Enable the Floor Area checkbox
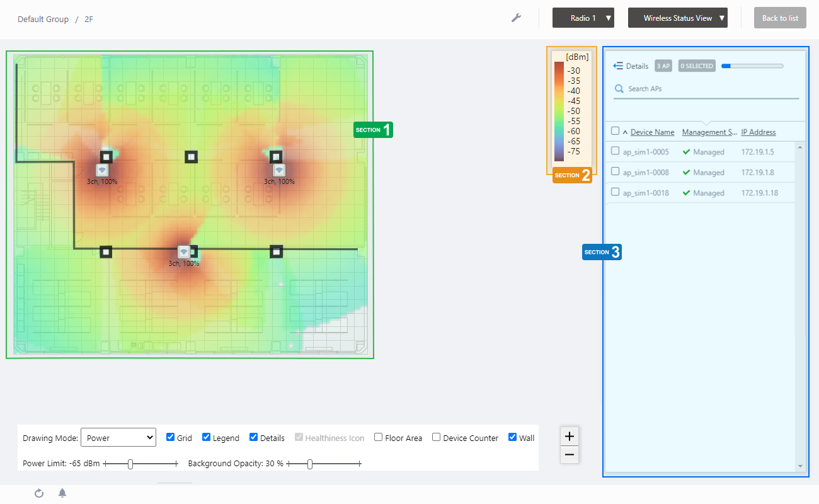 point(378,437)
